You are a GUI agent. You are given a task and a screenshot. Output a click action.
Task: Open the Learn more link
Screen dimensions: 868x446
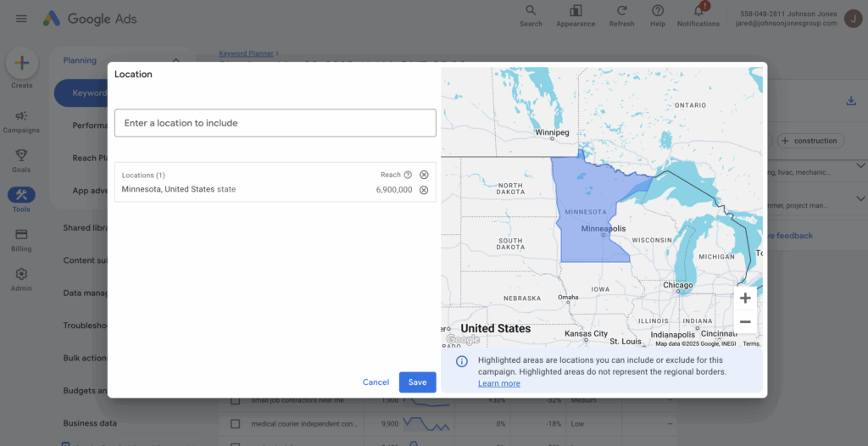coord(498,383)
